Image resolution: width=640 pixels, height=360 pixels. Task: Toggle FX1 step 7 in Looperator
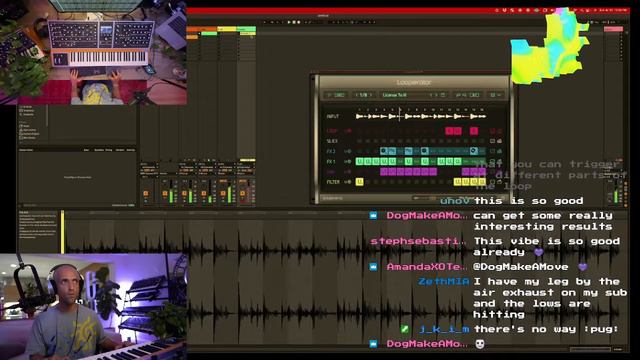(408, 162)
